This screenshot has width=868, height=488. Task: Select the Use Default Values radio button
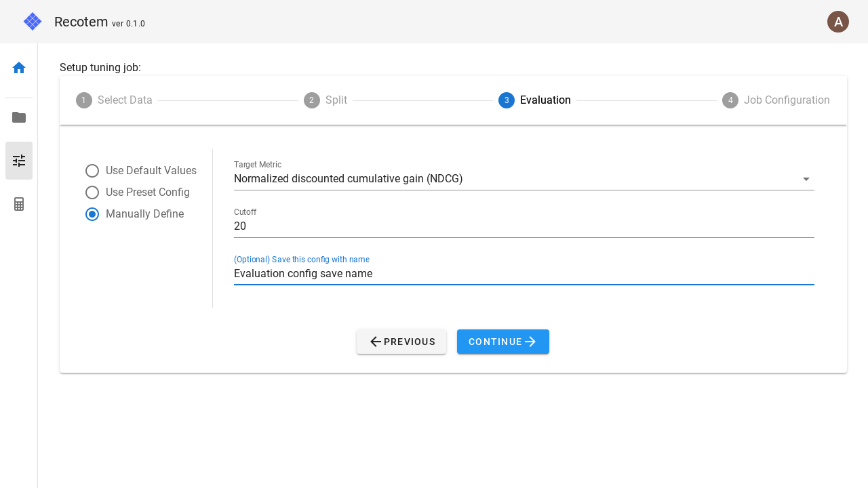(x=92, y=171)
